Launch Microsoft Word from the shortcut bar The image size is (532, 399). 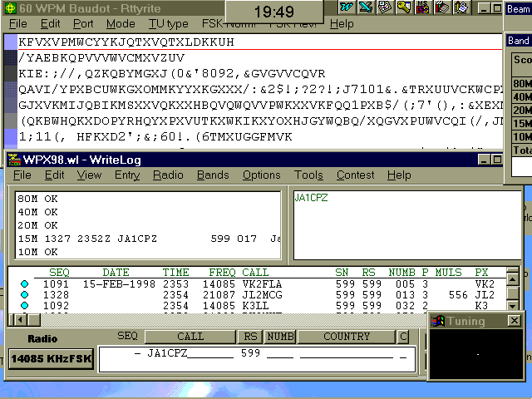coord(347,7)
